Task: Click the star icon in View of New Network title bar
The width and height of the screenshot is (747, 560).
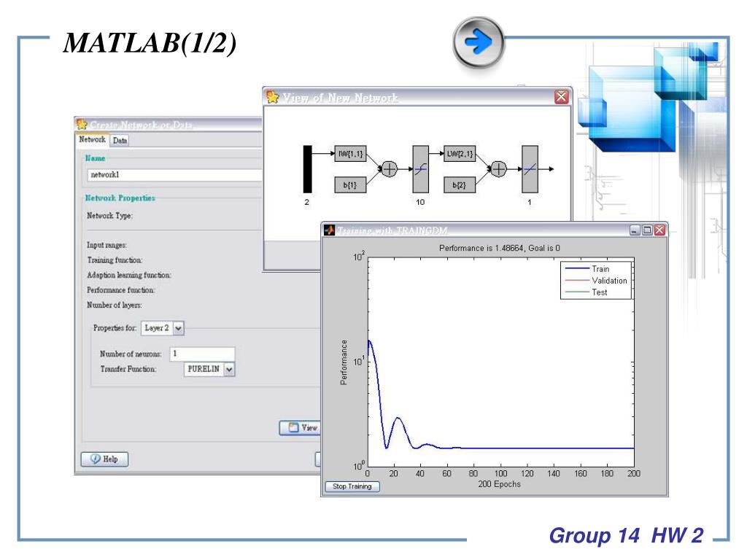Action: click(273, 97)
